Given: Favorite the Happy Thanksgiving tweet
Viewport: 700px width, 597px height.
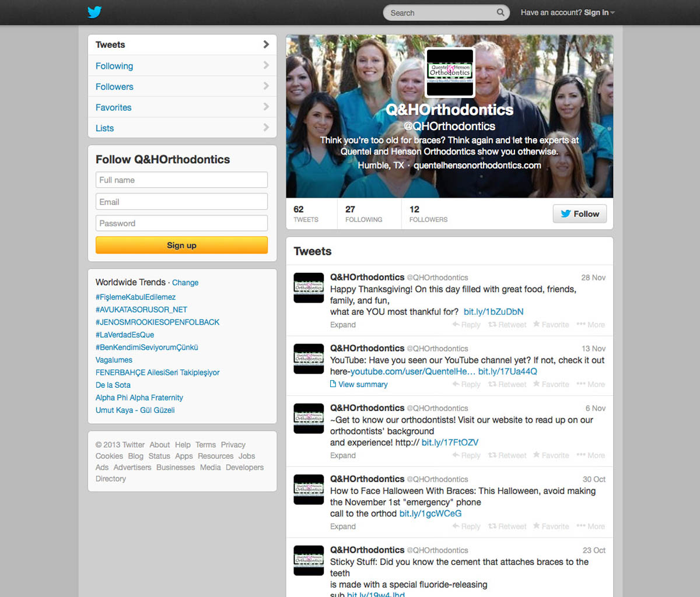Looking at the screenshot, I should pyautogui.click(x=551, y=325).
